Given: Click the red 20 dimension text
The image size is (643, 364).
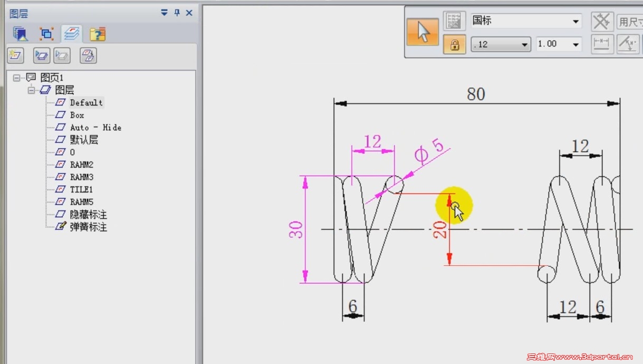Looking at the screenshot, I should (440, 230).
